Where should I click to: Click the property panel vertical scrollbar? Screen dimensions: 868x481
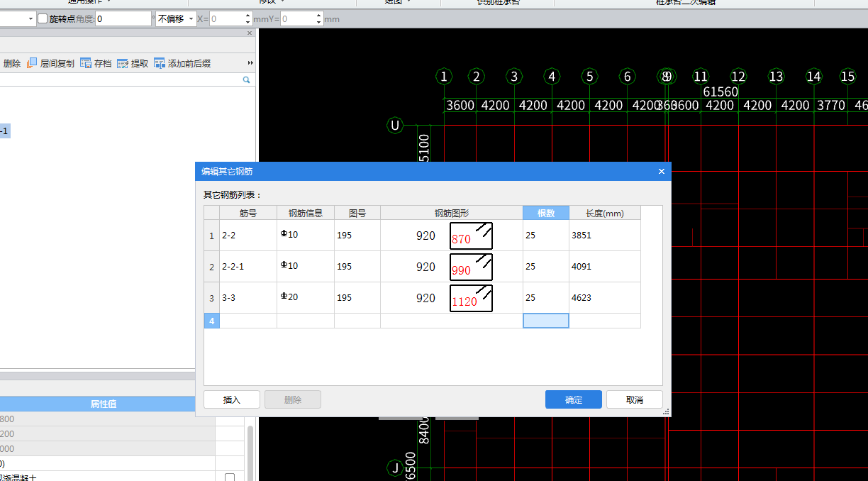(250, 454)
